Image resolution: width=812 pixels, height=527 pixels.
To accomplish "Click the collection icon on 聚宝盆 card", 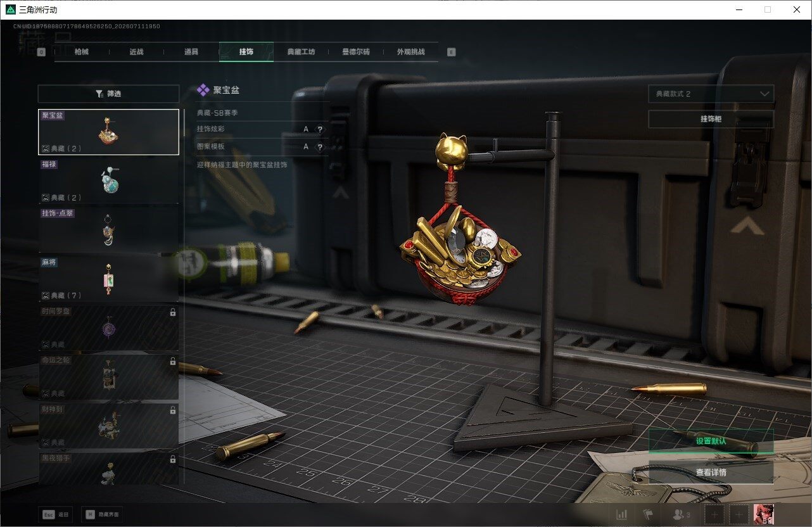I will pos(46,148).
